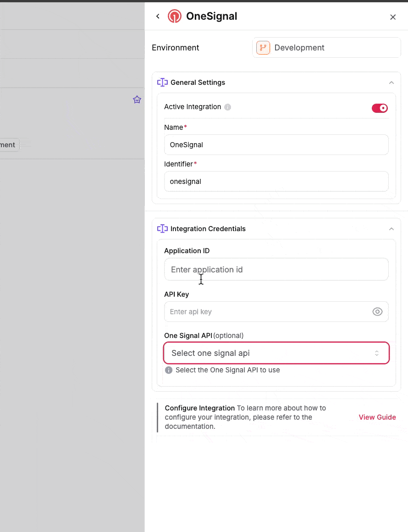
Task: Click the info icon beside Active Integration
Action: coord(228,107)
